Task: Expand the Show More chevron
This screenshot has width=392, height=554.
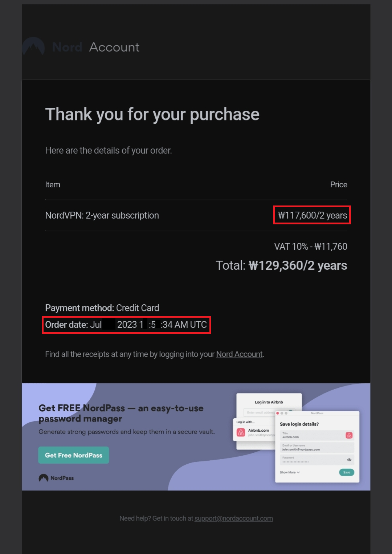Action: tap(298, 472)
